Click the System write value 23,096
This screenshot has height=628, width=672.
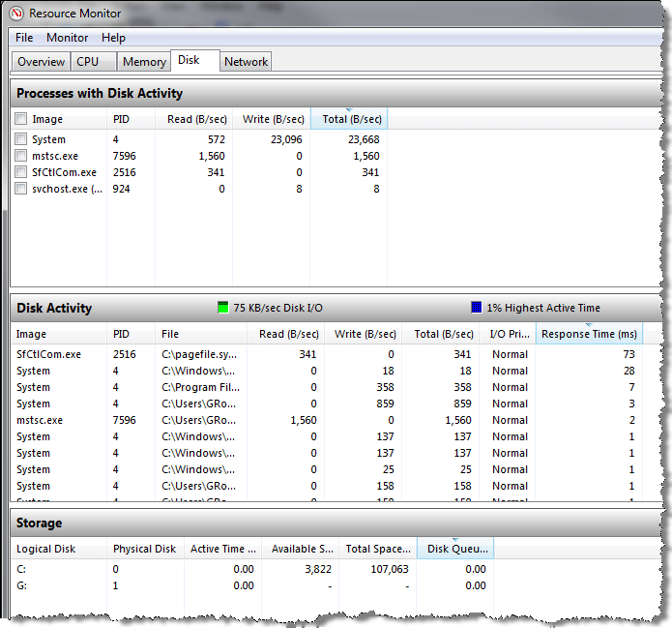pos(286,139)
